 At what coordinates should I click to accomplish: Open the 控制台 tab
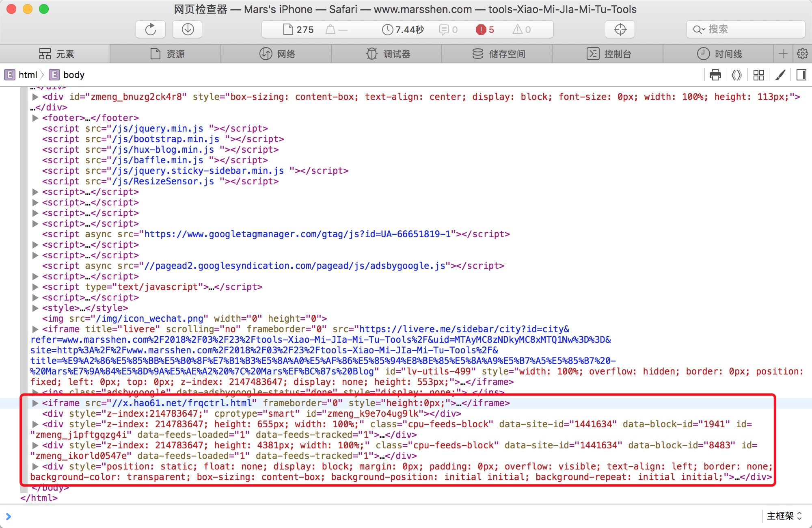[608, 54]
